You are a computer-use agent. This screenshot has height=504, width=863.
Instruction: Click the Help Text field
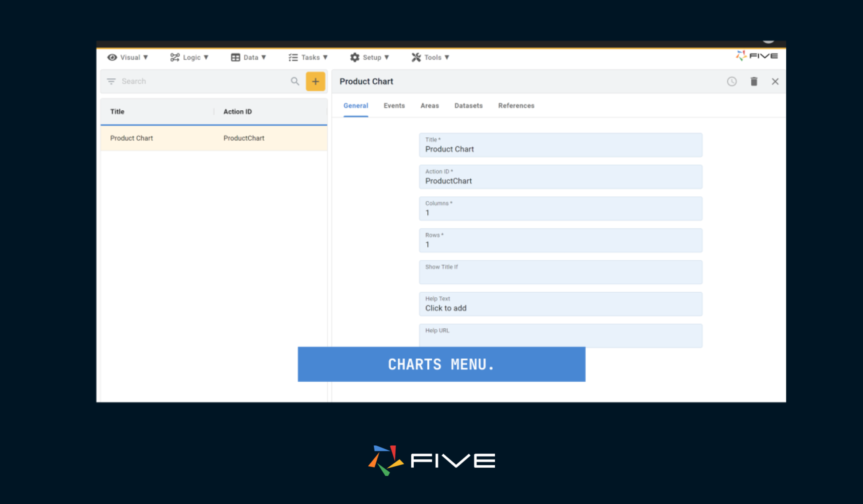tap(560, 304)
